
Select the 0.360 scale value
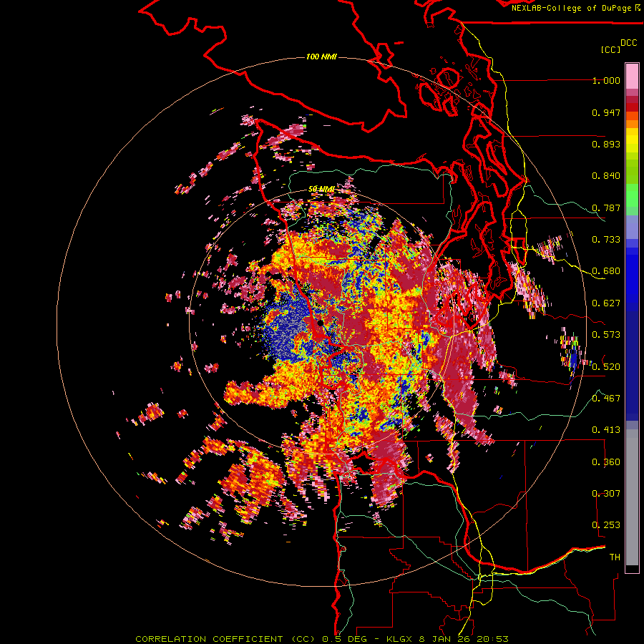tap(606, 462)
